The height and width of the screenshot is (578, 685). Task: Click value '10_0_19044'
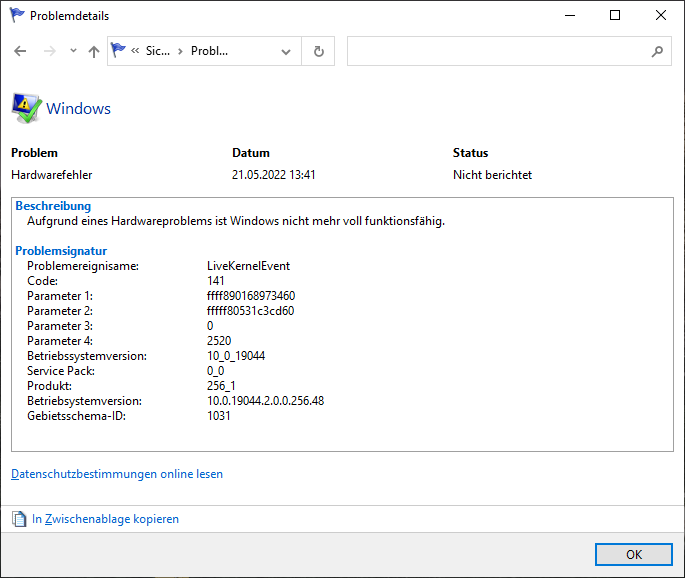(x=236, y=356)
